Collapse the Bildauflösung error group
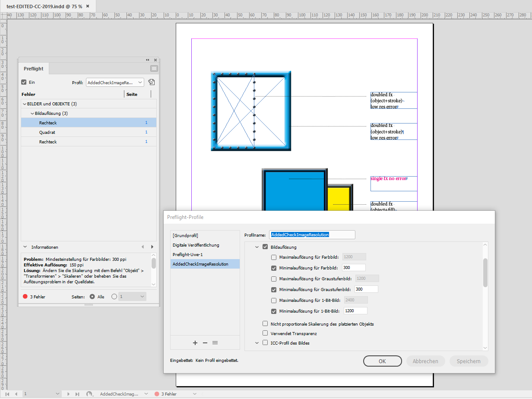 tap(32, 113)
